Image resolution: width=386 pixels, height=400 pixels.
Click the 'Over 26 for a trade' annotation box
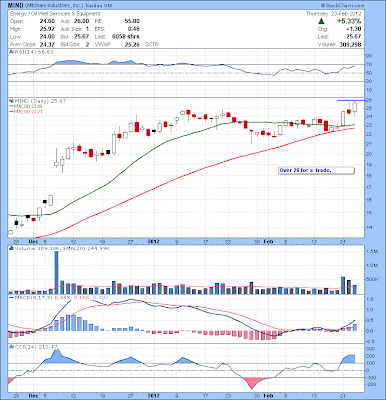tap(316, 170)
